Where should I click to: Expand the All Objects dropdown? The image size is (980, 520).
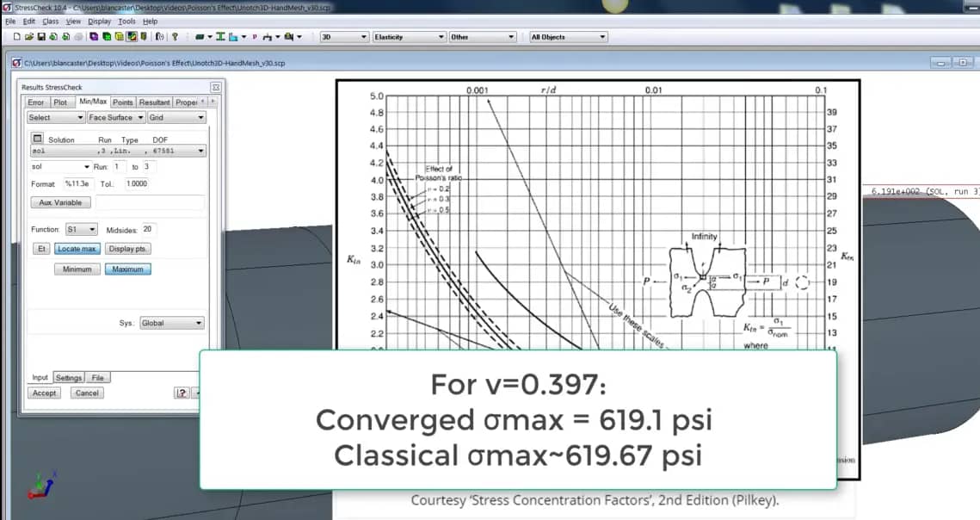(x=569, y=36)
